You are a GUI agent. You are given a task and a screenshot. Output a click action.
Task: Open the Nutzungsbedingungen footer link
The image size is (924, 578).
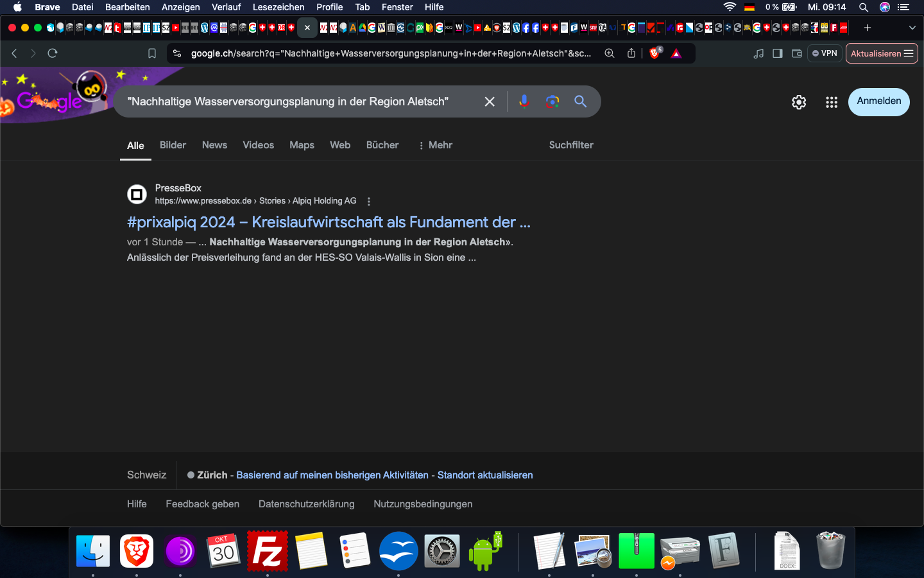click(423, 504)
